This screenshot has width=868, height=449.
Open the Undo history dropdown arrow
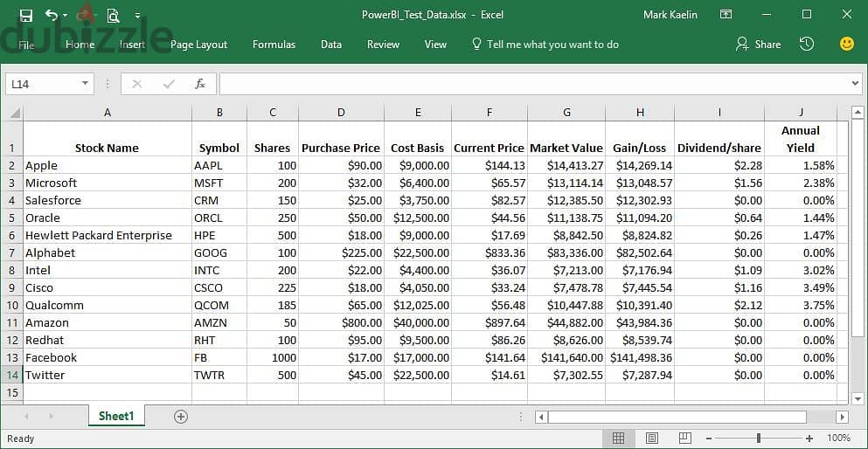[x=66, y=16]
